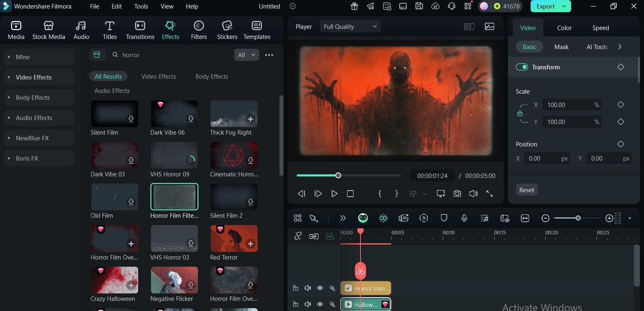Click the more options ellipsis icon

point(269,55)
